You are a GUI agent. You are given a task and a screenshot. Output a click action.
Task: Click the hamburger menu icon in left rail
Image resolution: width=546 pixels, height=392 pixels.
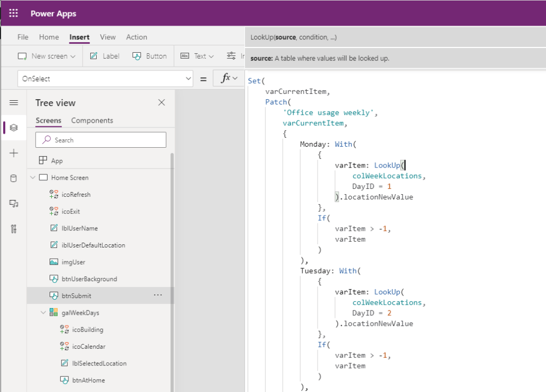tap(14, 103)
